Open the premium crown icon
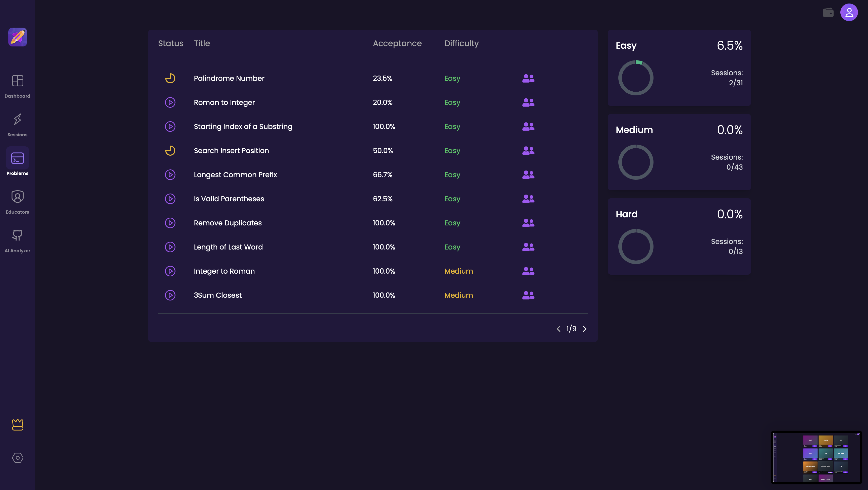 (18, 425)
